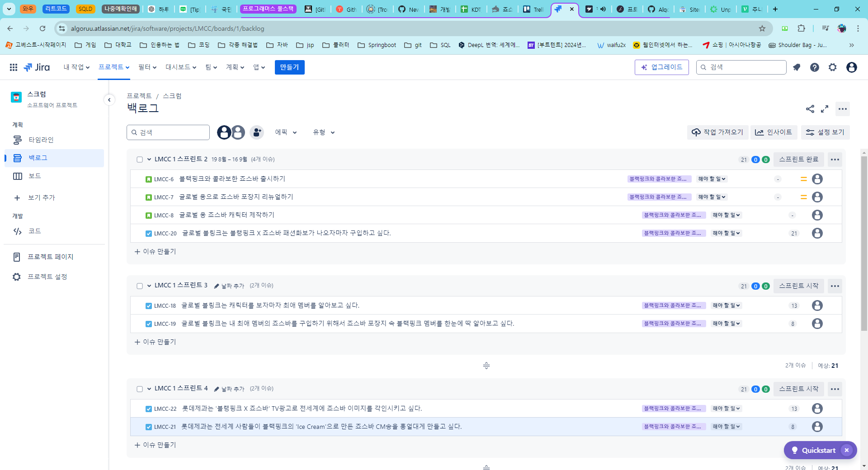The width and height of the screenshot is (868, 470).
Task: Open 설정 보기 options
Action: [826, 132]
